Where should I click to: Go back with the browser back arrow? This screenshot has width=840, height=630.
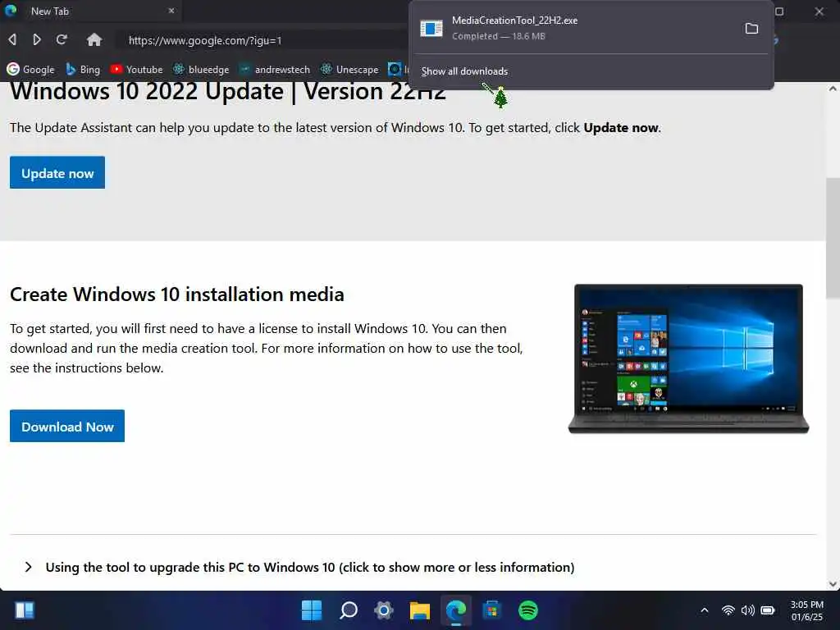pyautogui.click(x=12, y=39)
